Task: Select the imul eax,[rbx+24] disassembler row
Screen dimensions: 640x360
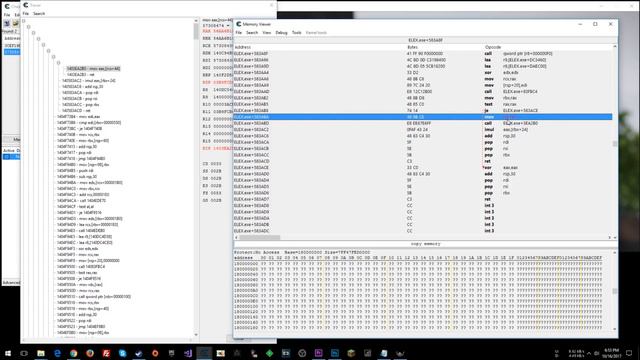Action: coord(422,130)
